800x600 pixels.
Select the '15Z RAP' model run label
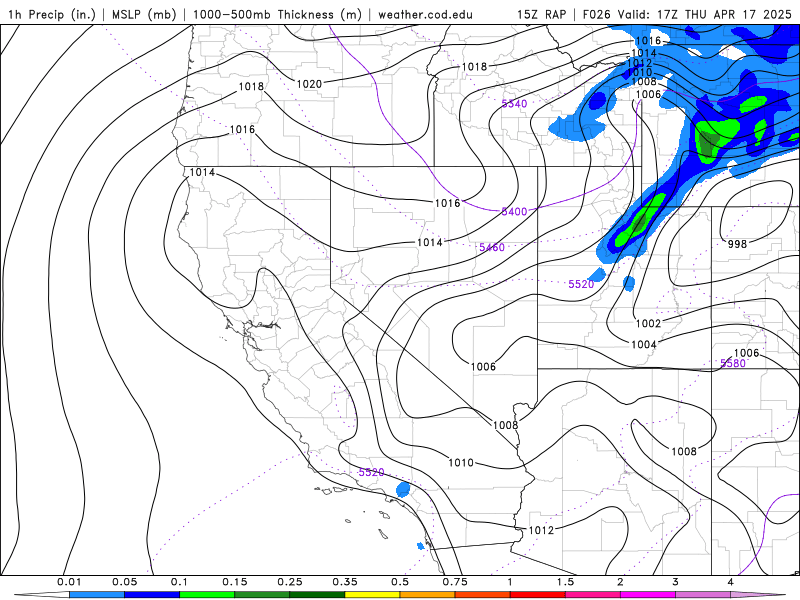tap(541, 14)
